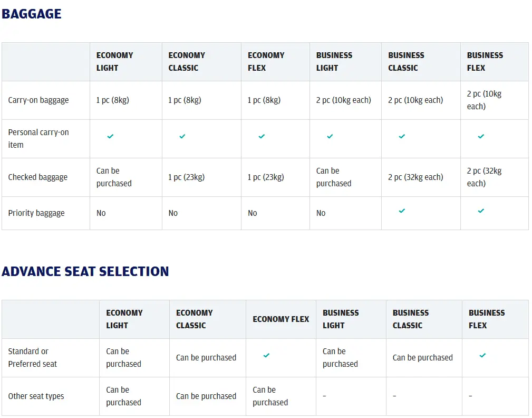The width and height of the screenshot is (532, 418).
Task: Click Business Flex column header in seat table
Action: (x=487, y=319)
